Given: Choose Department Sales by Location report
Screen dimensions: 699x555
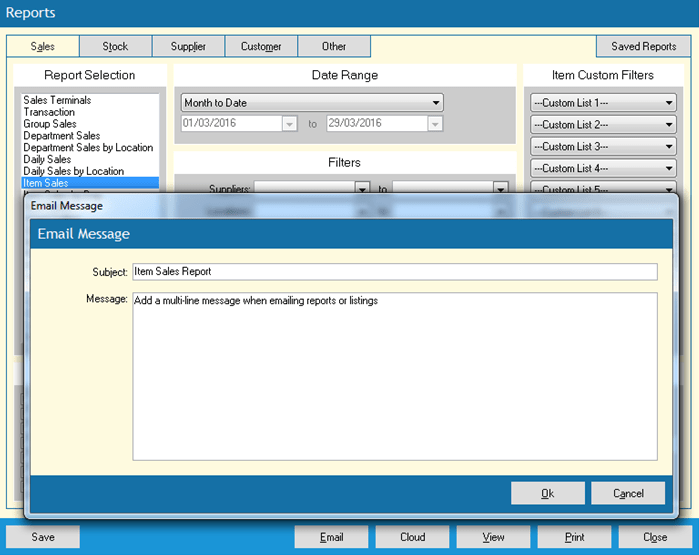Looking at the screenshot, I should 88,147.
